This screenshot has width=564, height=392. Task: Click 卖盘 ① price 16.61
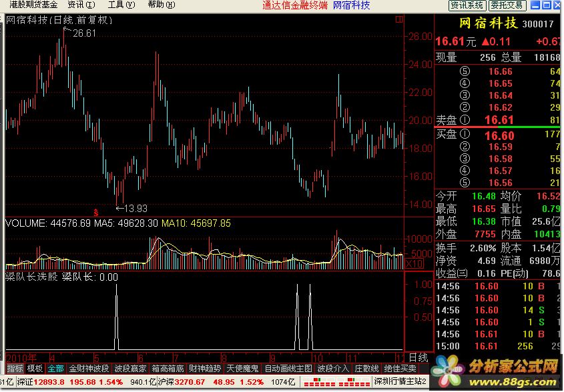(499, 119)
